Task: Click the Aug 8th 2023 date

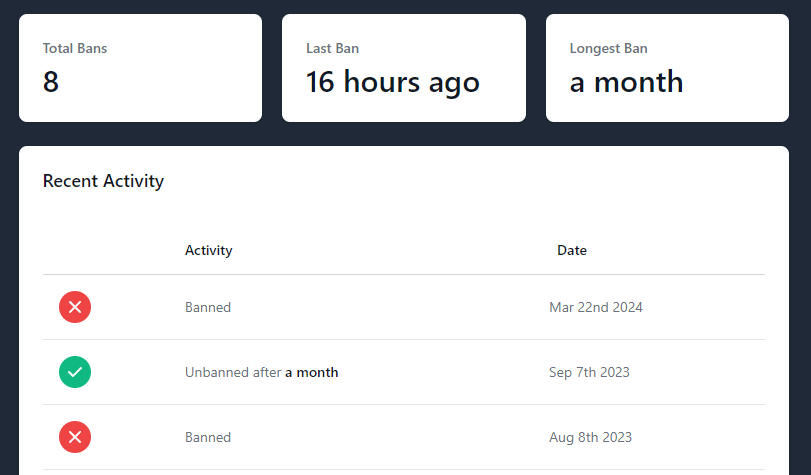Action: coord(590,437)
